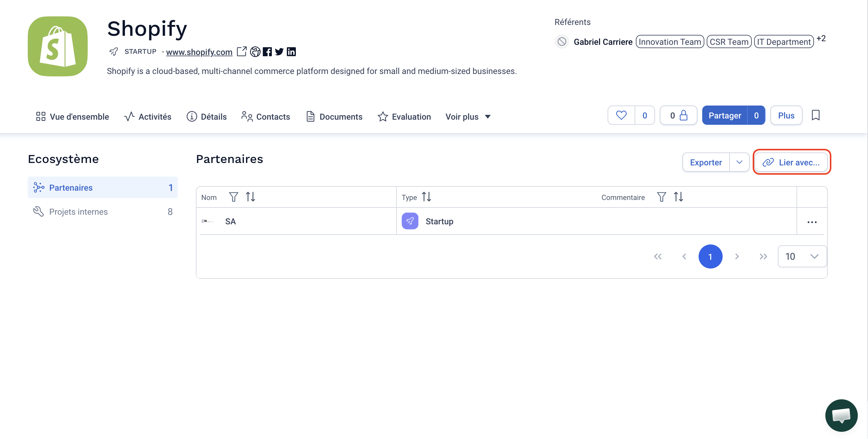Viewport: 868px width, 439px height.
Task: Click the www.shopify.com link
Action: (x=199, y=52)
